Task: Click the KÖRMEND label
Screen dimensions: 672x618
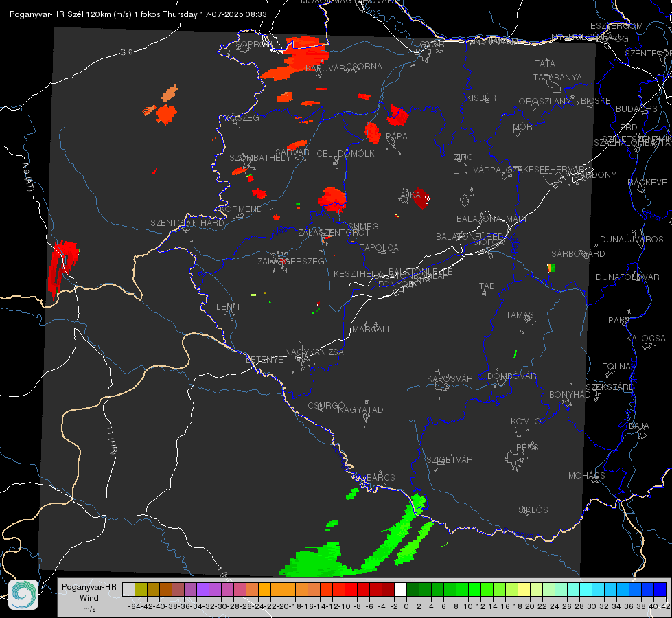Action: (240, 209)
